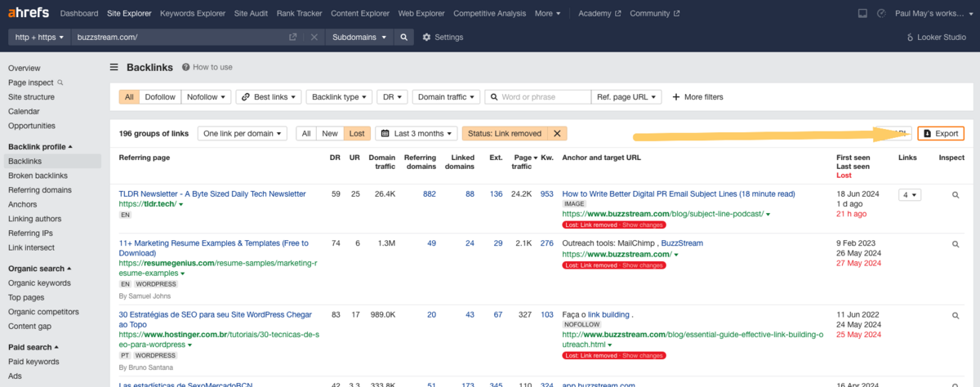Open Settings with the gear icon

(x=443, y=38)
